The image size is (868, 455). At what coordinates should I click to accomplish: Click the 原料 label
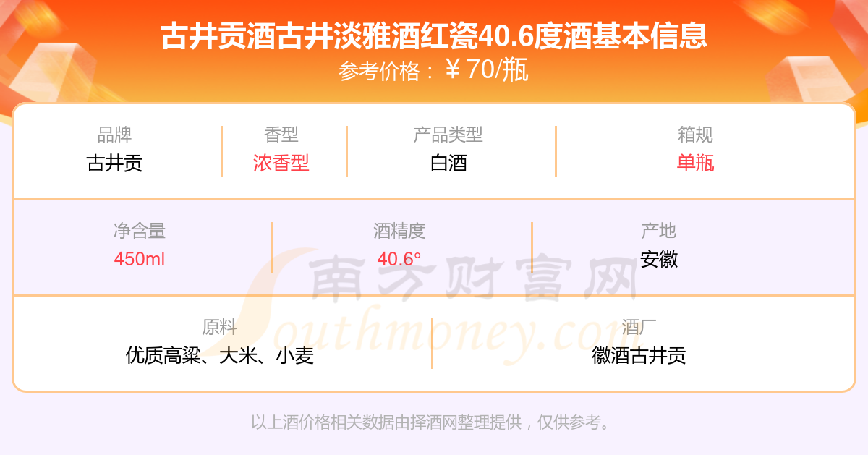point(219,327)
